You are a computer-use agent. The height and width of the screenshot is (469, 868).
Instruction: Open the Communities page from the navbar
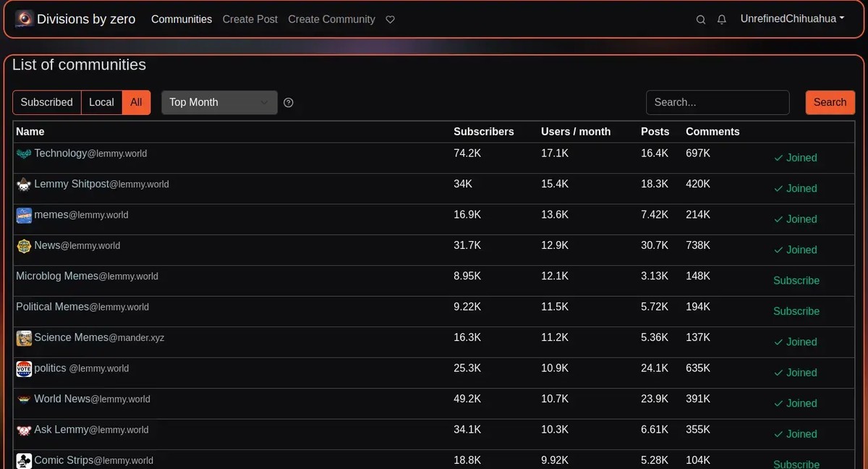(x=182, y=20)
